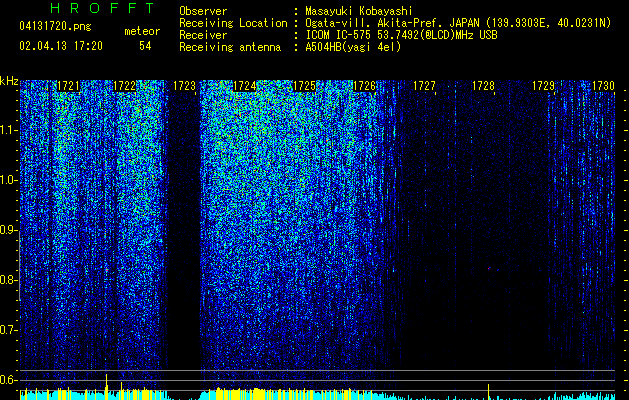Viewport: 629px width, 400px height.
Task: Click the date stamp 02.04.13 17:20
Action: click(61, 46)
